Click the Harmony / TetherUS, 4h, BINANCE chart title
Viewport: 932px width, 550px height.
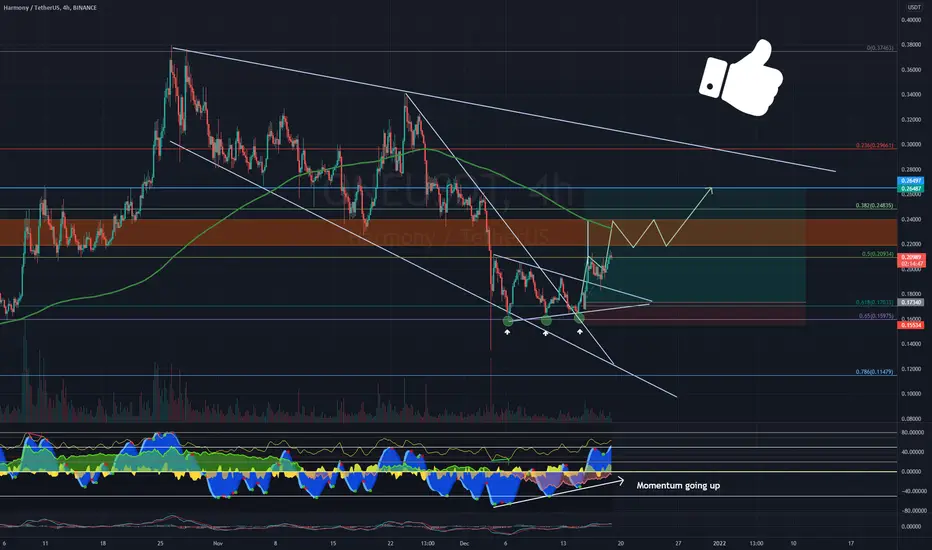49,8
